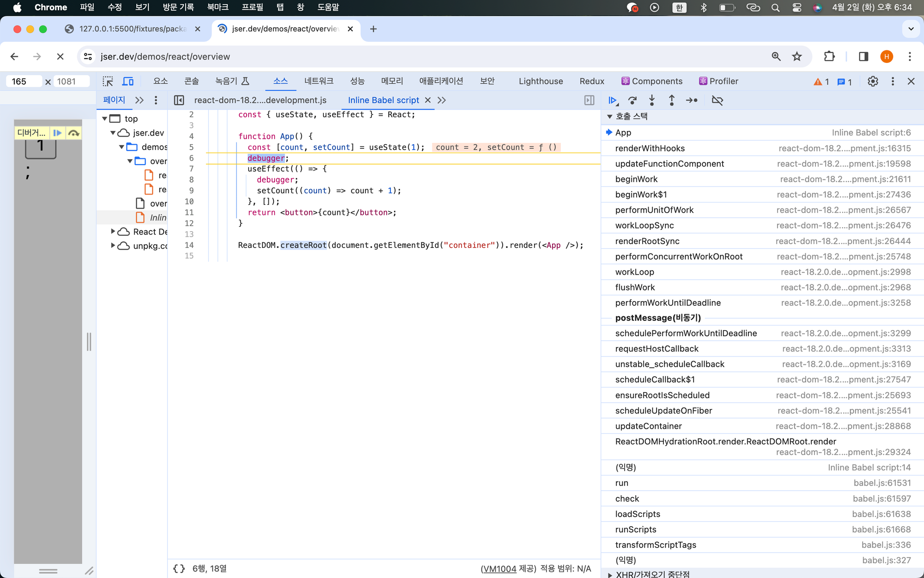Expand the React De tree node
The height and width of the screenshot is (578, 924).
(113, 232)
